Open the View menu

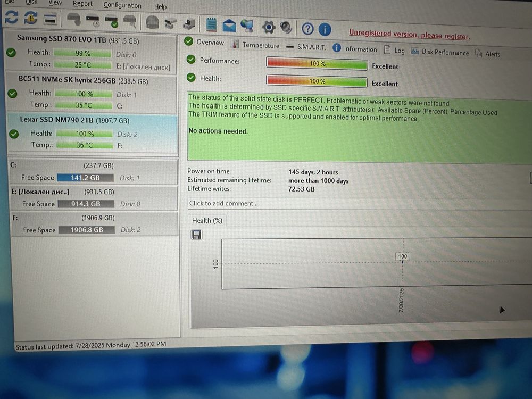pyautogui.click(x=55, y=3)
